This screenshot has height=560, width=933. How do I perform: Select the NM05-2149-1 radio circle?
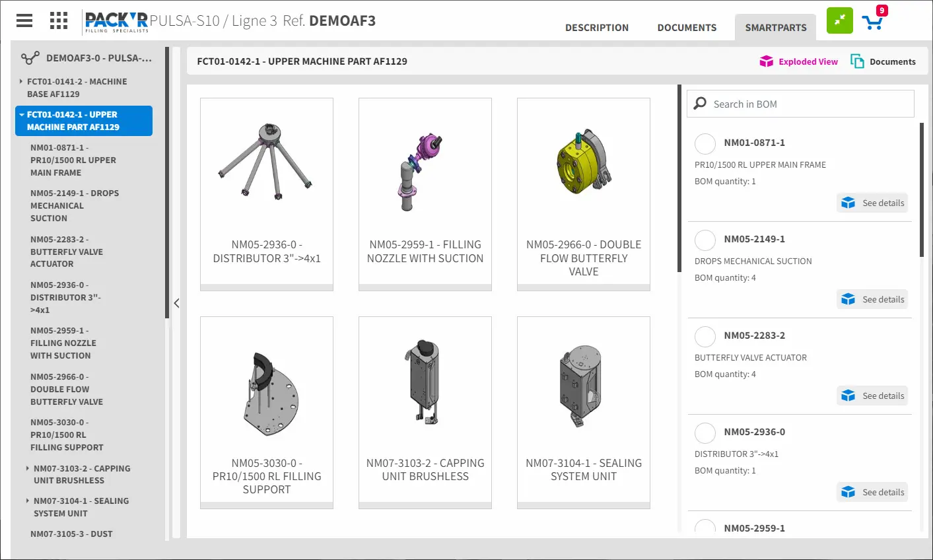point(705,240)
